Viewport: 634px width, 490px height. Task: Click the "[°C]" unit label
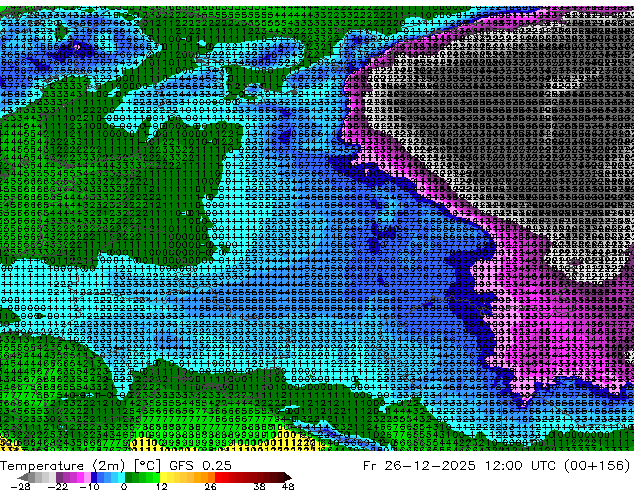[147, 466]
